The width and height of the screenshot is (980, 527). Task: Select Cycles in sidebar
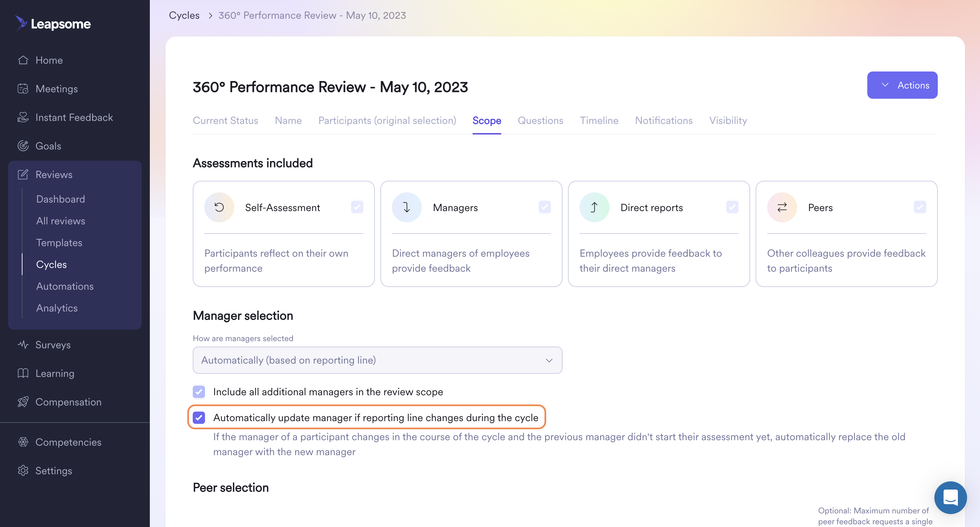coord(51,264)
